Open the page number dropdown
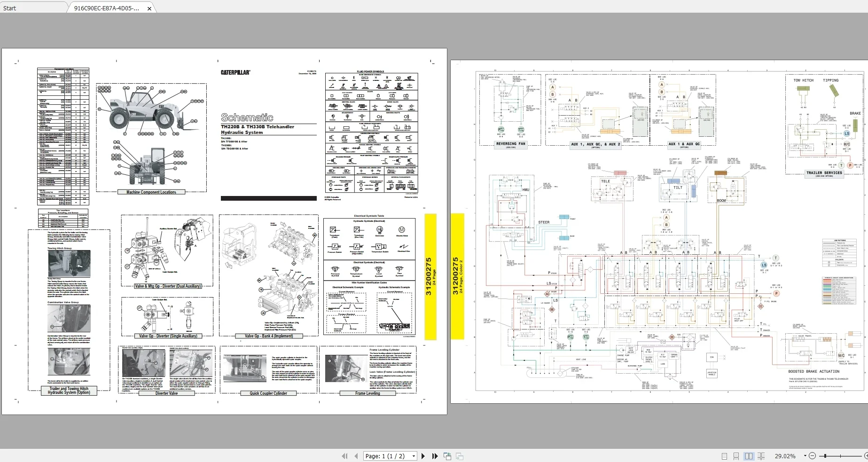The height and width of the screenshot is (462, 868). (x=414, y=456)
